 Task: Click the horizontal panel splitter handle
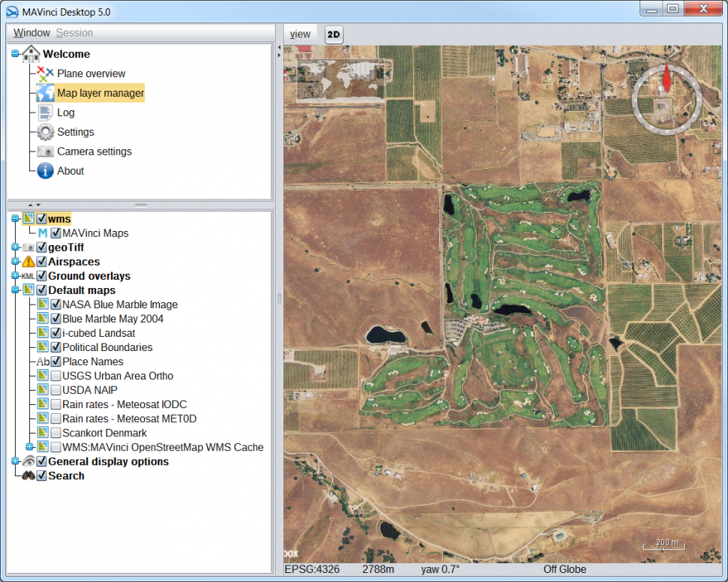140,205
